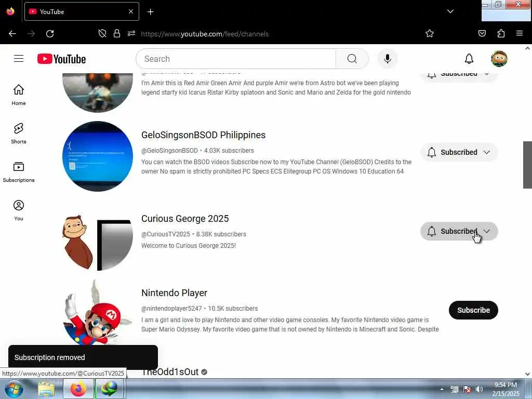Show hidden system tray icons

tap(442, 389)
